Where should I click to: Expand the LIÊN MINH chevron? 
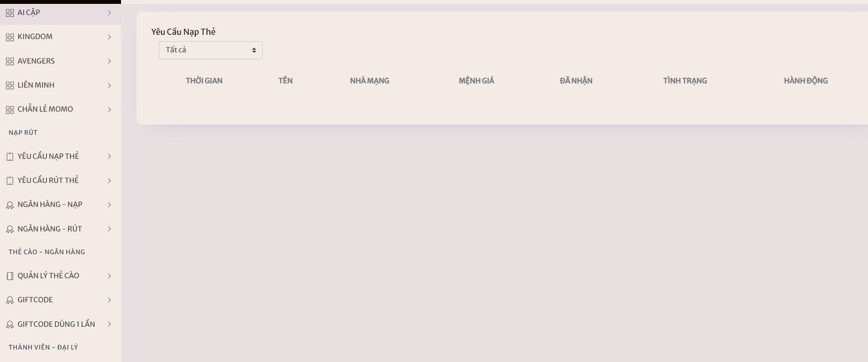[109, 85]
